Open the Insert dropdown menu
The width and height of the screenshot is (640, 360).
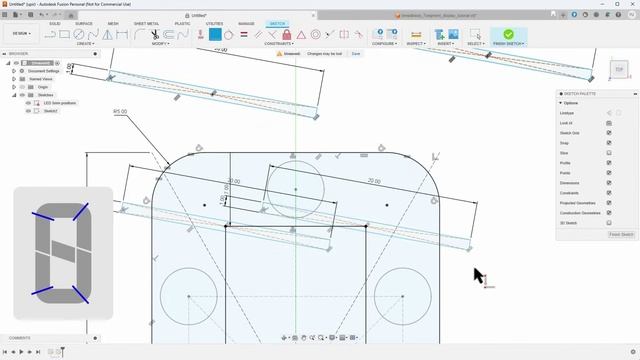point(445,44)
